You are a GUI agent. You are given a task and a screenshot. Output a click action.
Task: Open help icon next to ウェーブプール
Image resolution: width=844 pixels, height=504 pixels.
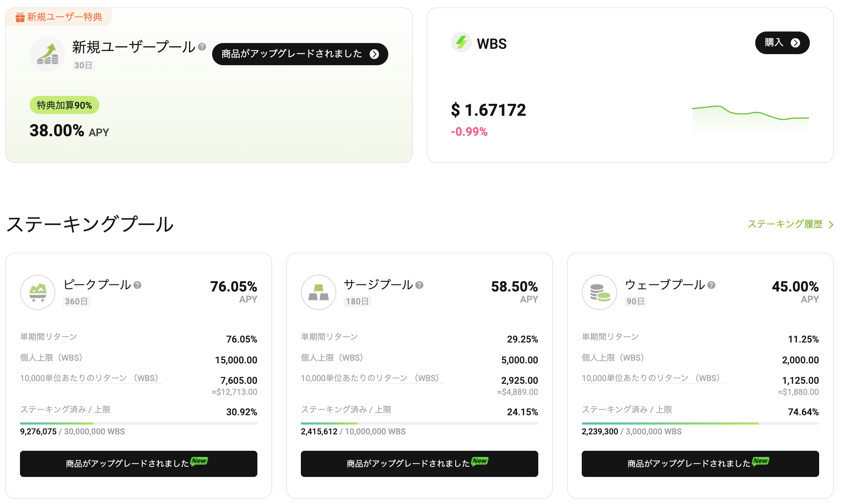pyautogui.click(x=711, y=285)
